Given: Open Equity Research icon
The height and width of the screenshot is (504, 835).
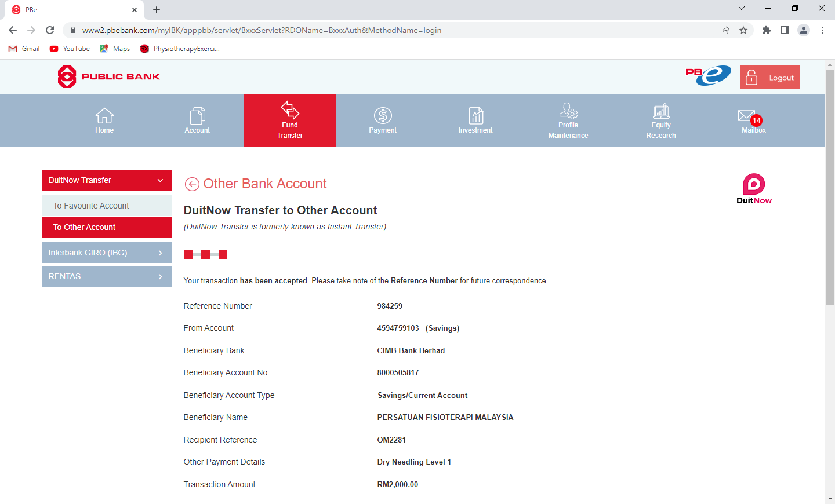Looking at the screenshot, I should (x=661, y=111).
